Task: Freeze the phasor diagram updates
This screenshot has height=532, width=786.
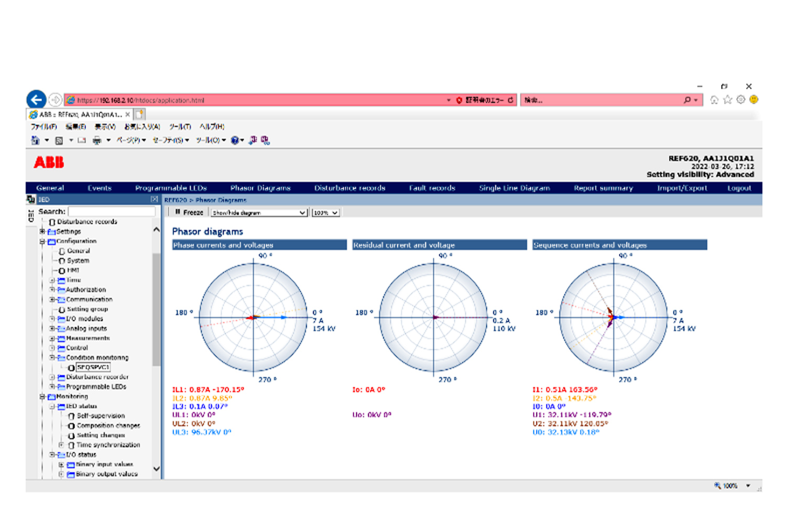Action: coord(189,212)
